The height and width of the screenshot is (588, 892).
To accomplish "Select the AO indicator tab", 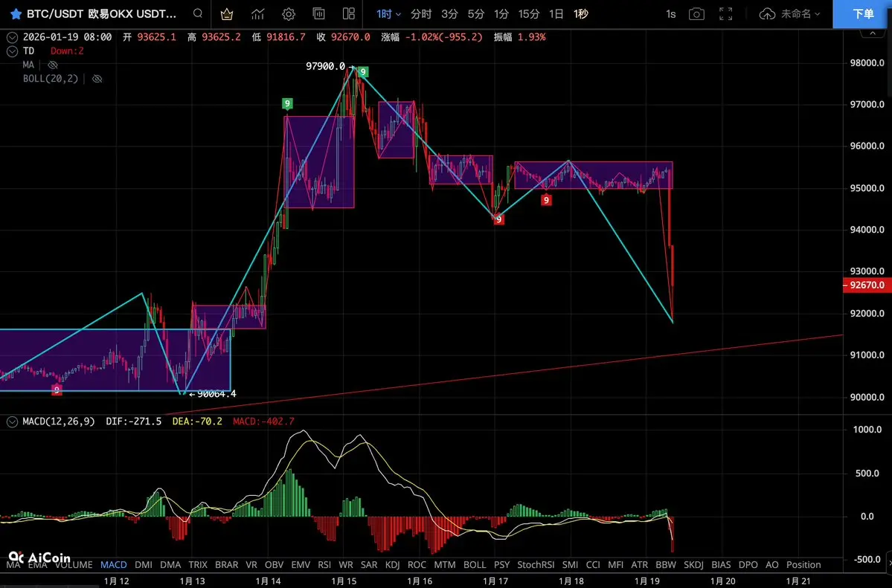I will pos(772,565).
